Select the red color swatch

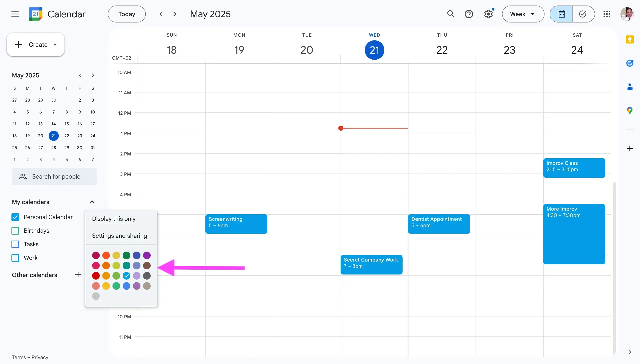(x=95, y=276)
